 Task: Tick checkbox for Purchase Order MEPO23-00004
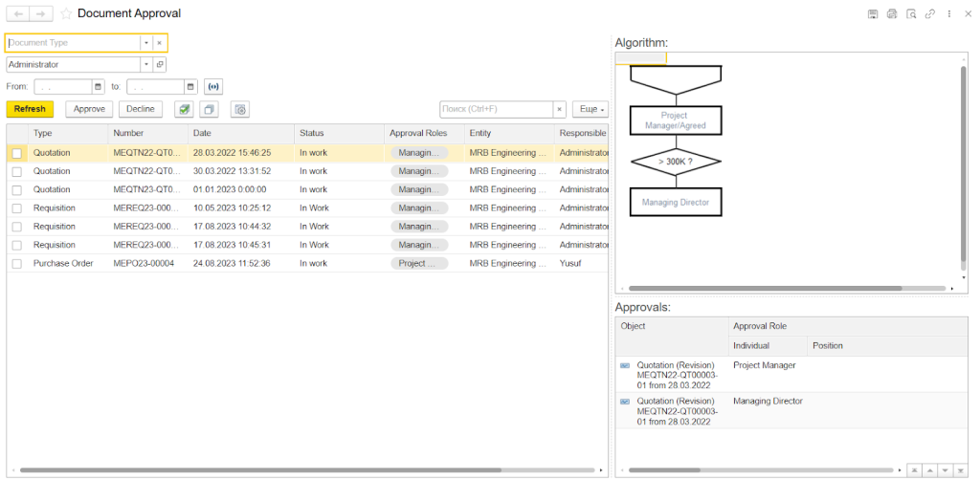(16, 264)
